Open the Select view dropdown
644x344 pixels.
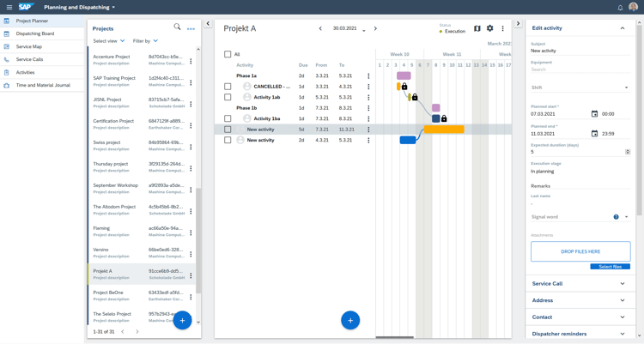[x=109, y=41]
